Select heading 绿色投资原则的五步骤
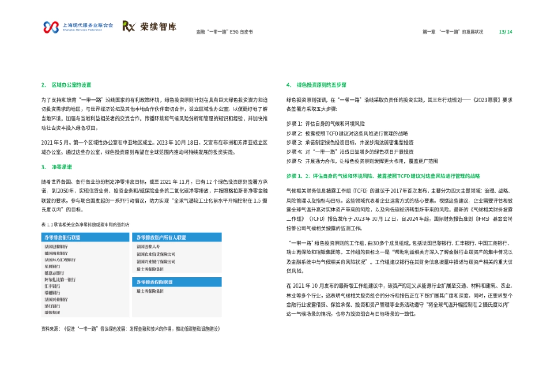554x392 pixels. pos(322,85)
